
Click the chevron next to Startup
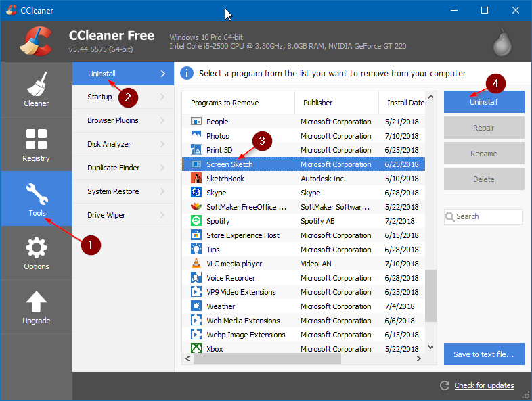coord(162,97)
